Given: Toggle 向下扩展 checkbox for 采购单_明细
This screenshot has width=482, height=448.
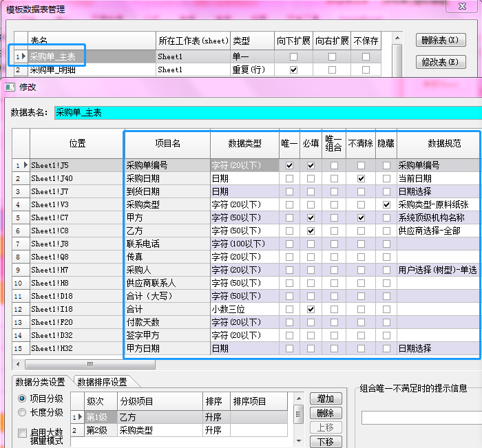Looking at the screenshot, I should pyautogui.click(x=293, y=70).
